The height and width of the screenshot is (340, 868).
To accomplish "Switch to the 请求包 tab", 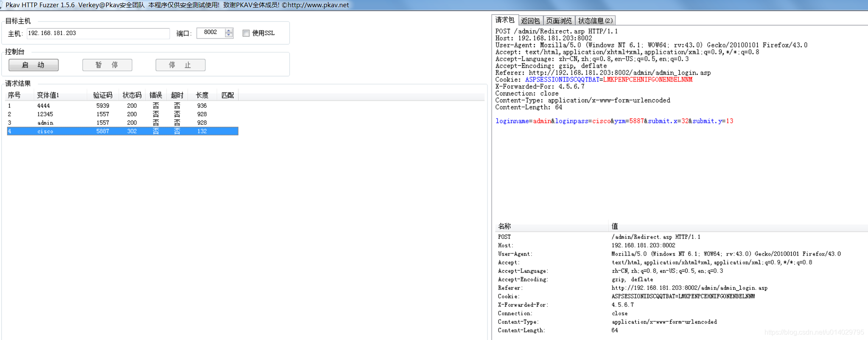I will (x=505, y=20).
